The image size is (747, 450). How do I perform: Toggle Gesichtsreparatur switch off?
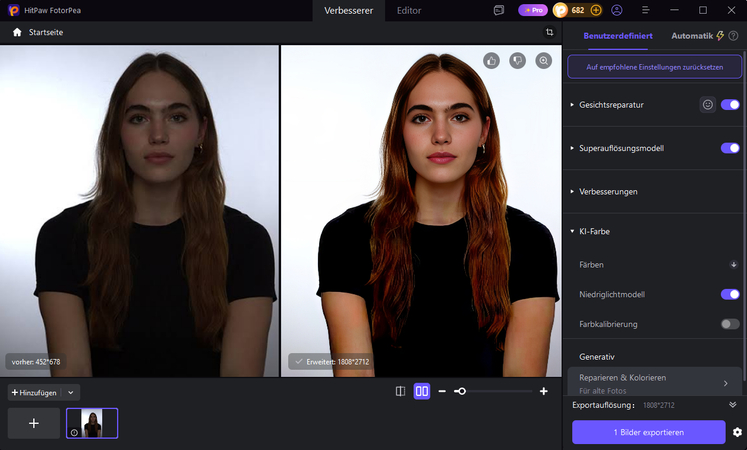[x=730, y=105]
